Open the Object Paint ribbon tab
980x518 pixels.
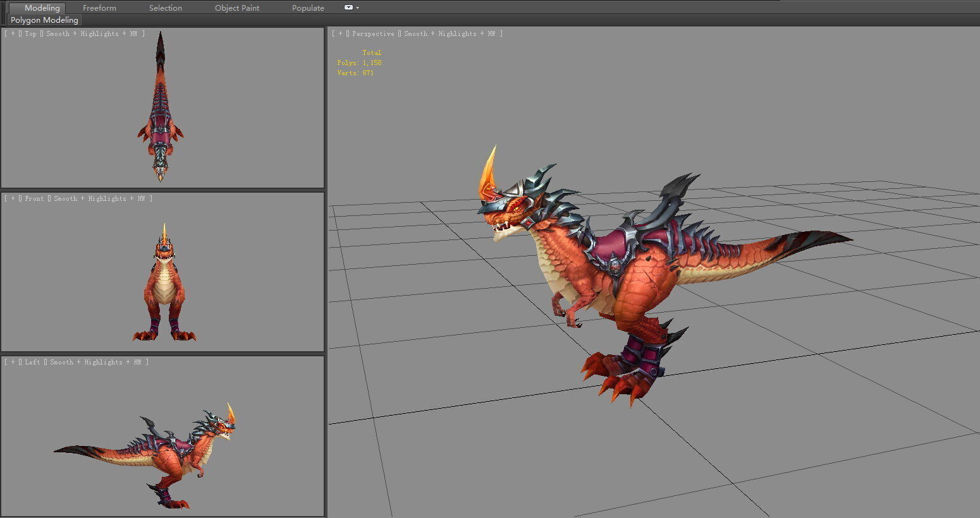click(x=237, y=8)
